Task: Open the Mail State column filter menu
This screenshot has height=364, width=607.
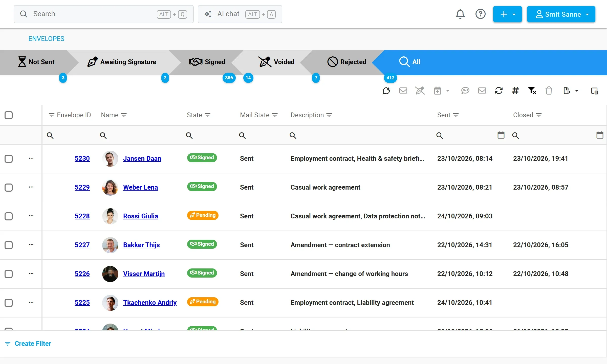Action: [275, 115]
